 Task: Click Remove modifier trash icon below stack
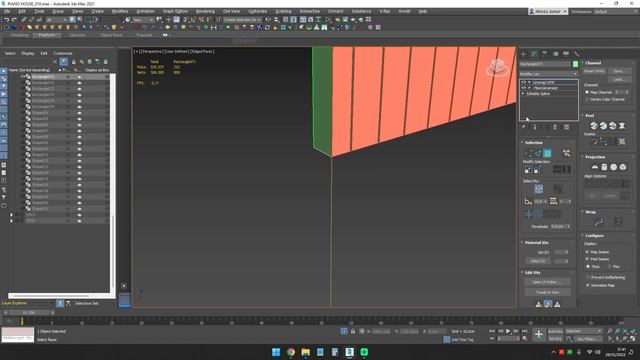coord(555,127)
